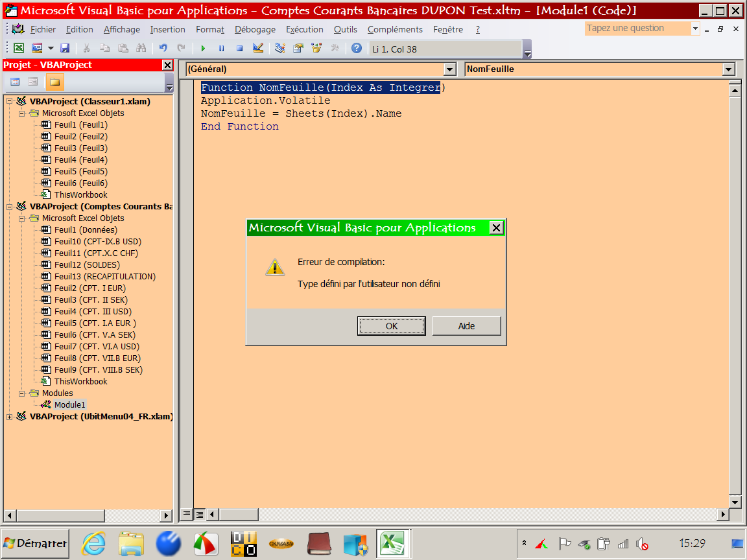Click the Cut scissors icon
Image resolution: width=747 pixels, height=560 pixels.
[x=86, y=48]
